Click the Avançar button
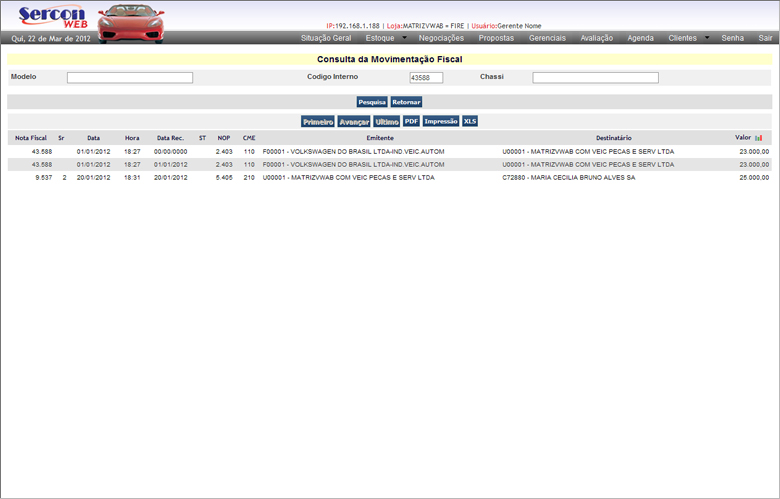The image size is (780, 499). click(354, 121)
